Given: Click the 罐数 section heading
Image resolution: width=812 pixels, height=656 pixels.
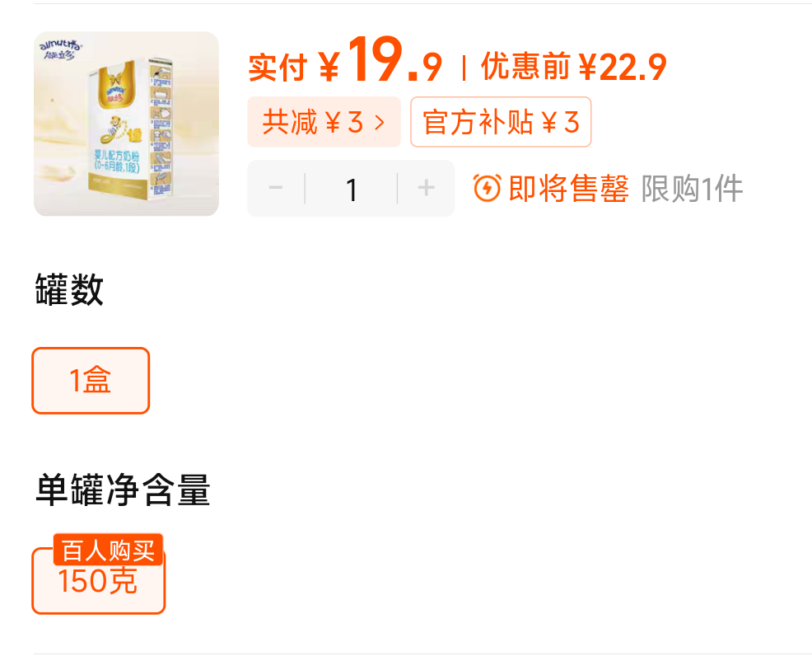Looking at the screenshot, I should (x=69, y=289).
